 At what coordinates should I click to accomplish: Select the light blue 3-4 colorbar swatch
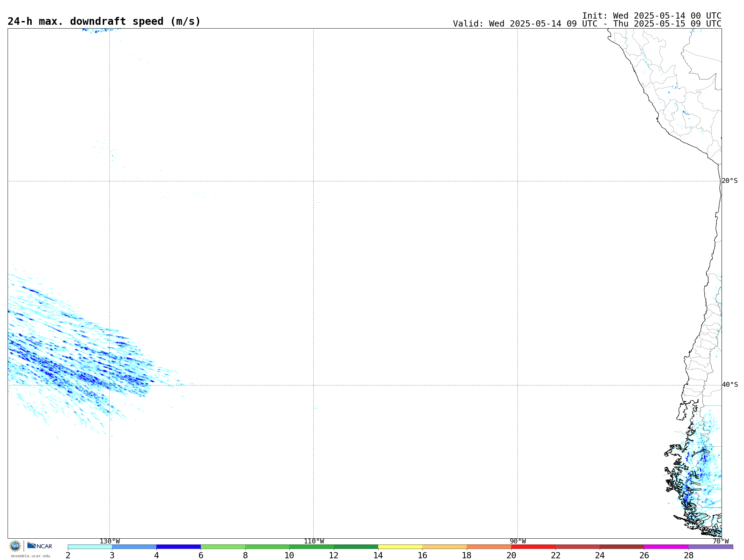click(134, 547)
